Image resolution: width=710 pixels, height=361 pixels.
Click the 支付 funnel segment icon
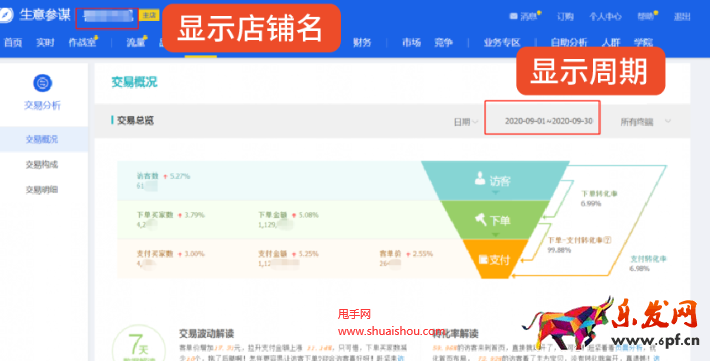[483, 260]
